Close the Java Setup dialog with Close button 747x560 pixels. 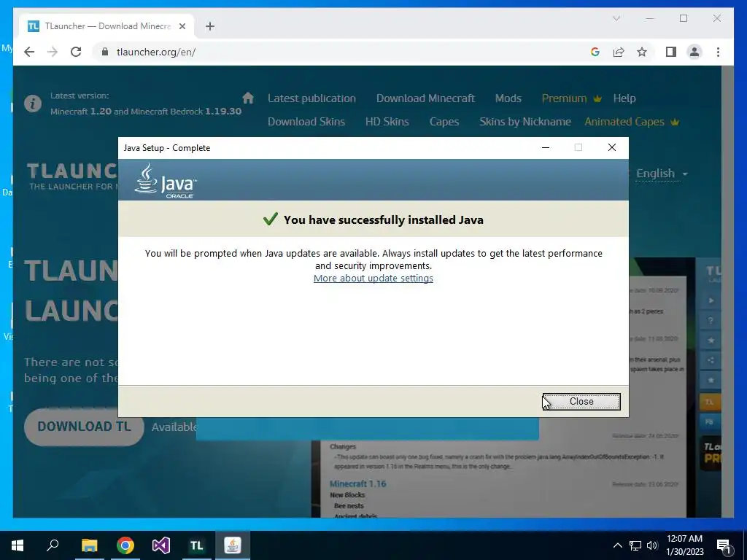click(581, 402)
